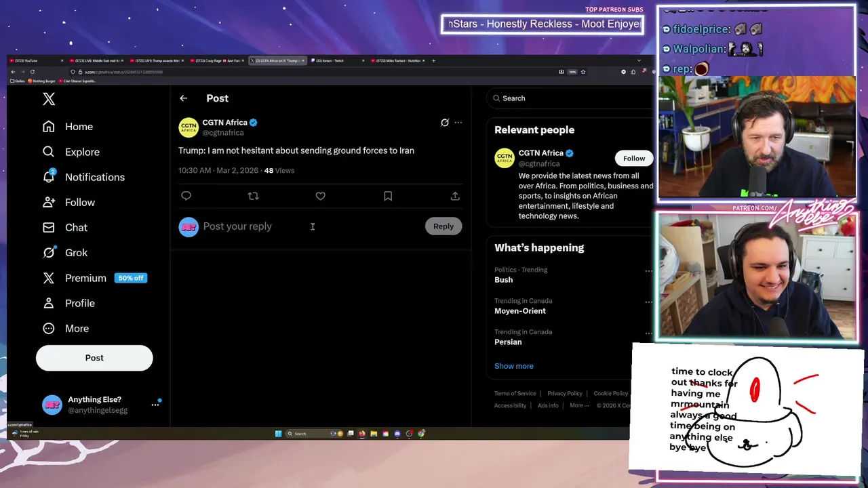Open the post's three-dot more menu

point(458,123)
